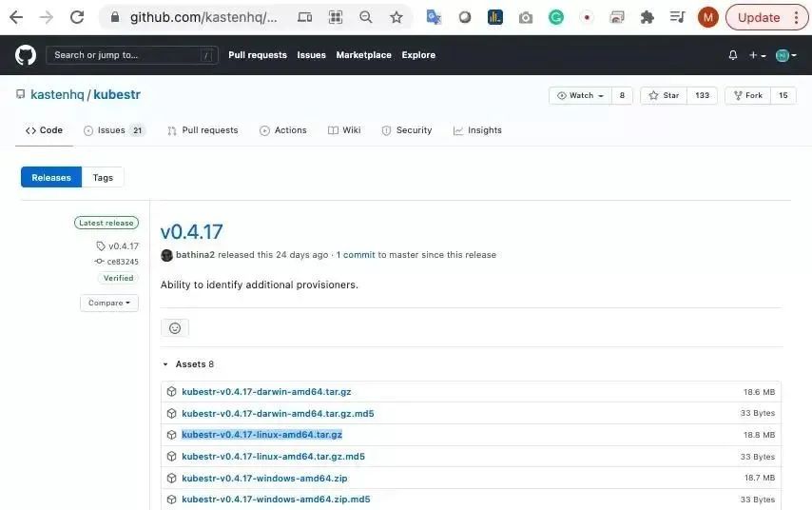Open the v0.4.17 release title
The image size is (812, 510).
pos(192,231)
